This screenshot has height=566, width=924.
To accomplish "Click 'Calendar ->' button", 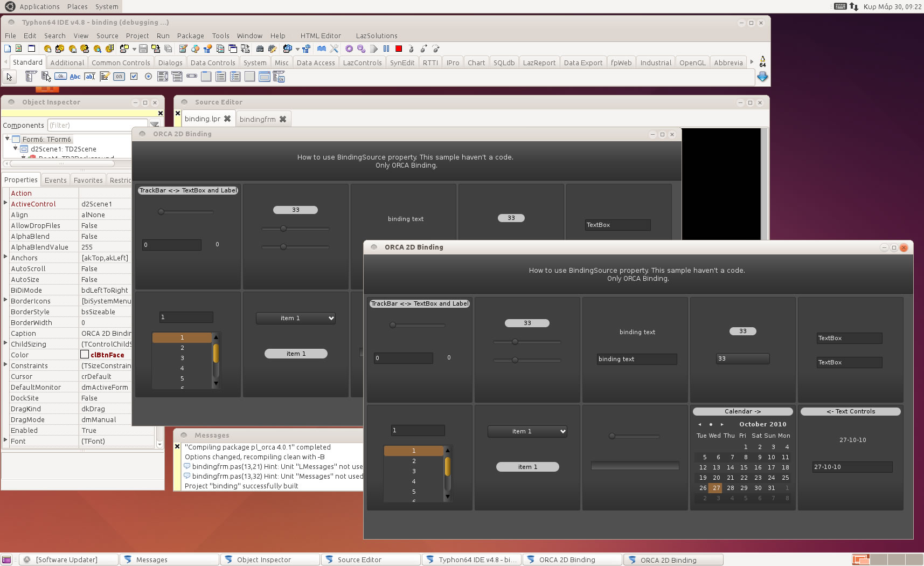I will click(x=742, y=411).
